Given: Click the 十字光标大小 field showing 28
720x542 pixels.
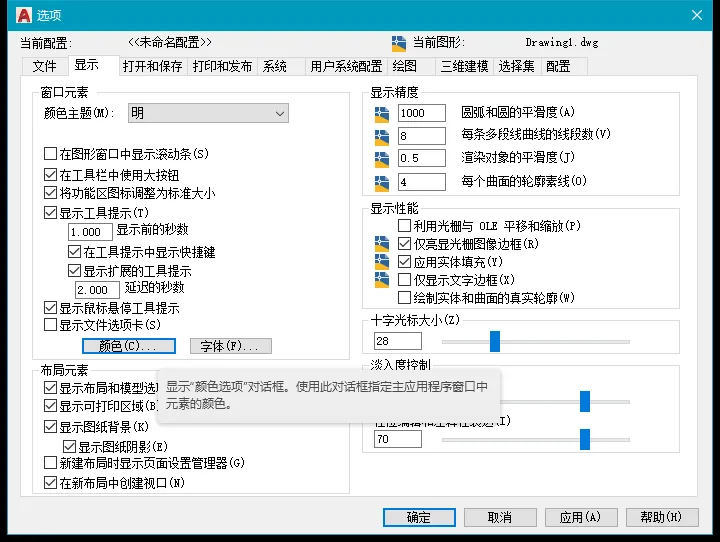Looking at the screenshot, I should [398, 341].
